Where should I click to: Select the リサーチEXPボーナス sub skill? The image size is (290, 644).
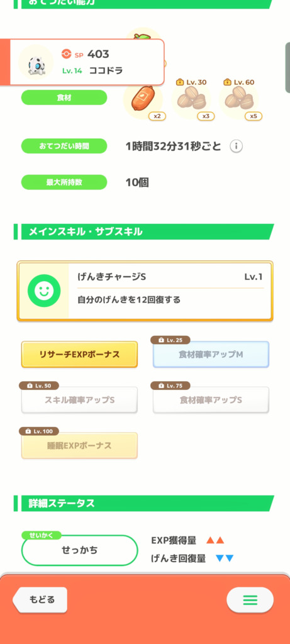pos(79,354)
